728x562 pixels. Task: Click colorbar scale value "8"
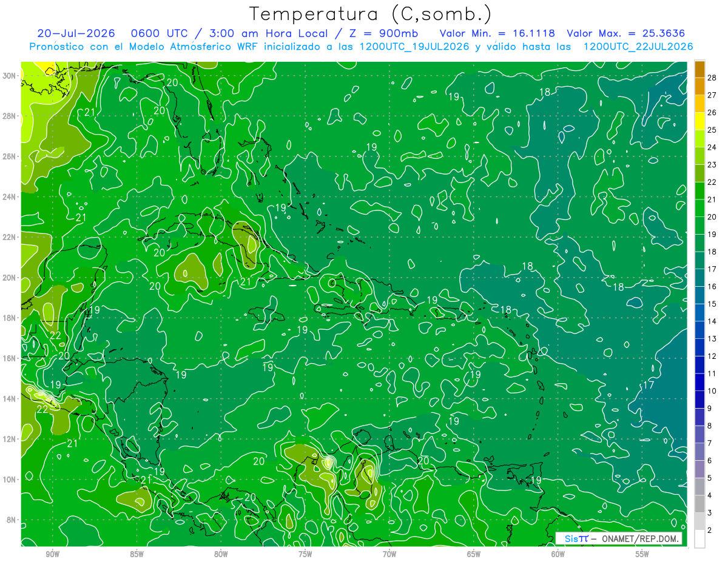pyautogui.click(x=710, y=426)
